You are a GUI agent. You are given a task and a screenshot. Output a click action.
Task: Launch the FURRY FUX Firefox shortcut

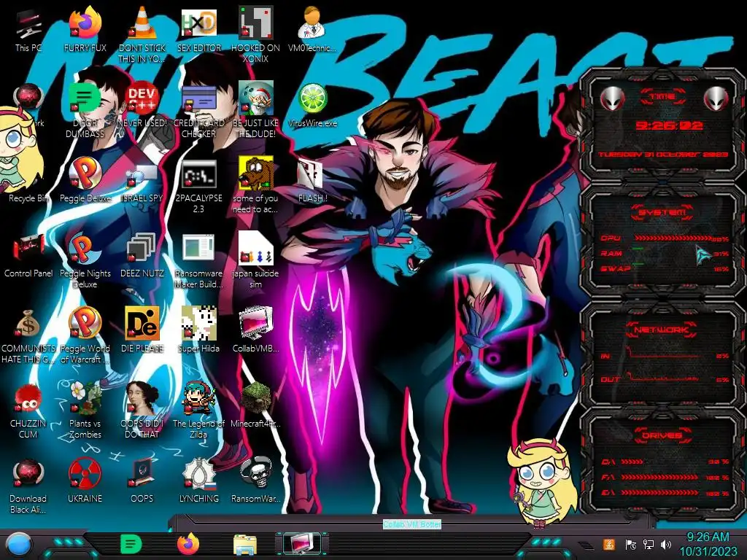pos(85,29)
